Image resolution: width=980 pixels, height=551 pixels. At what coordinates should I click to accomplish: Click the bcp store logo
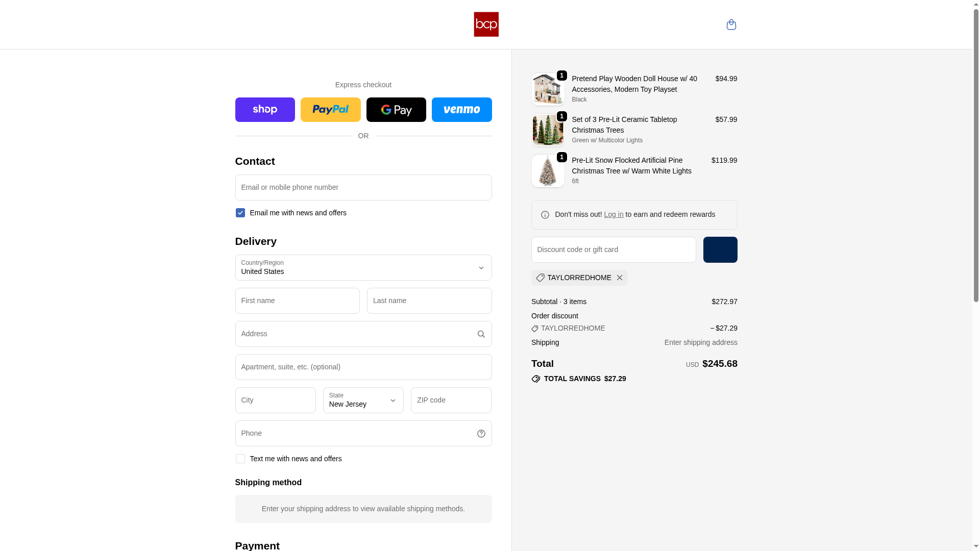(486, 24)
